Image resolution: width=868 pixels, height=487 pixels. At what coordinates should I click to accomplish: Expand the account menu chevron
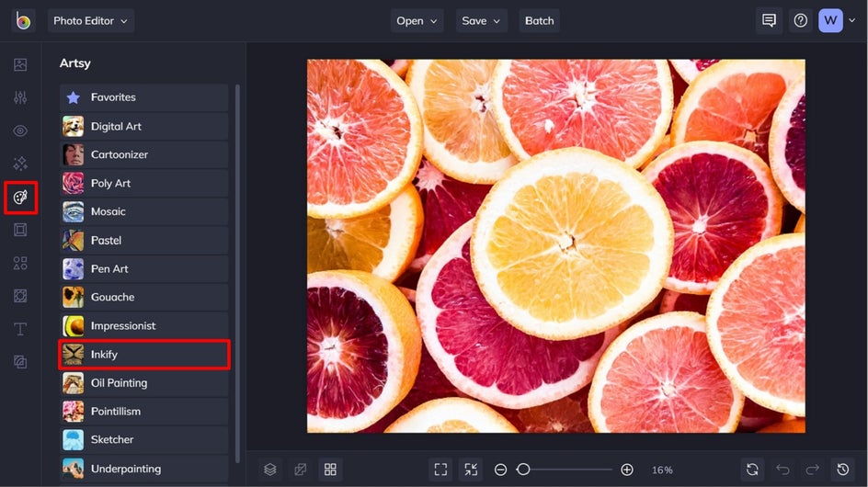click(x=852, y=20)
